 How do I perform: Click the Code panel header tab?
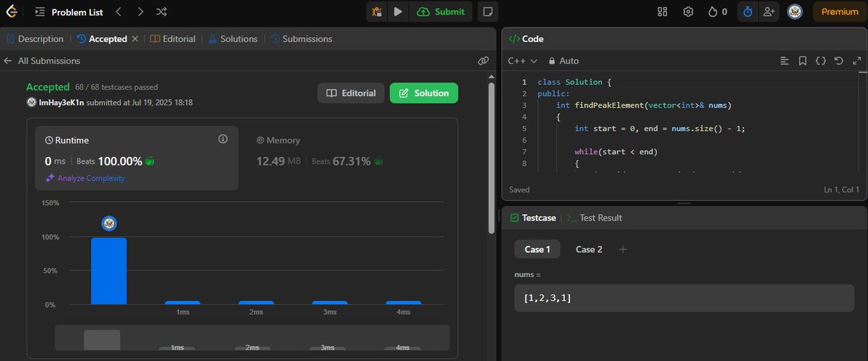527,39
